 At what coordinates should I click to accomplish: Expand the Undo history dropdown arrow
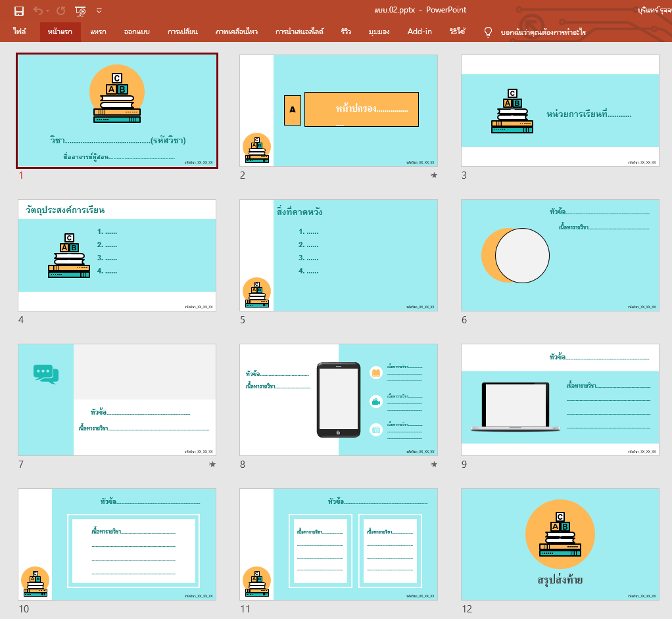click(48, 11)
